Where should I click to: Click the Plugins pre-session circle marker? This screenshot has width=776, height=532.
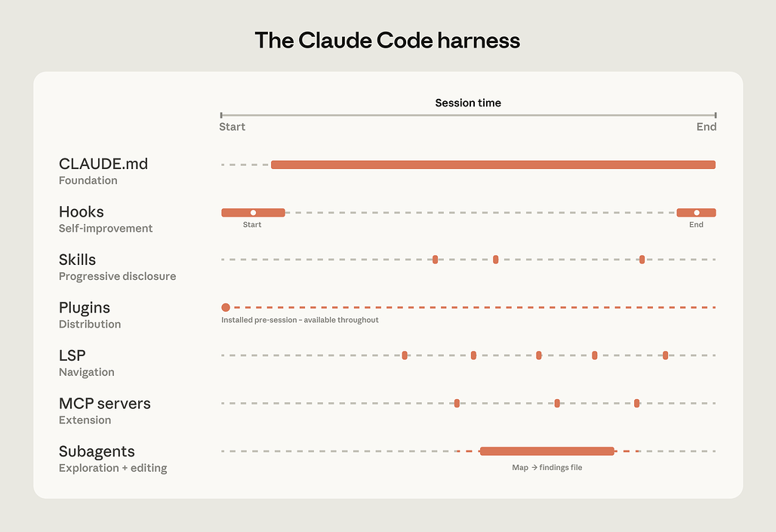point(226,307)
